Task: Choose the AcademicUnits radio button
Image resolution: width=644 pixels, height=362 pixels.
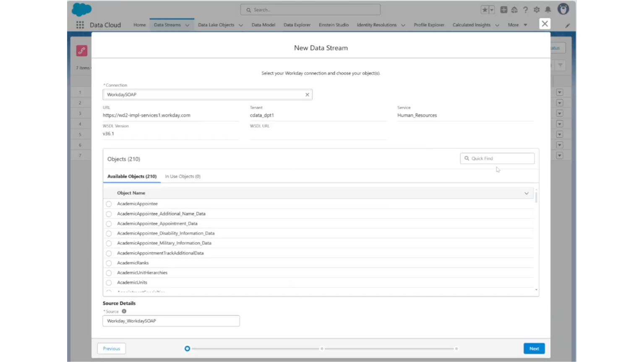Action: pyautogui.click(x=109, y=283)
